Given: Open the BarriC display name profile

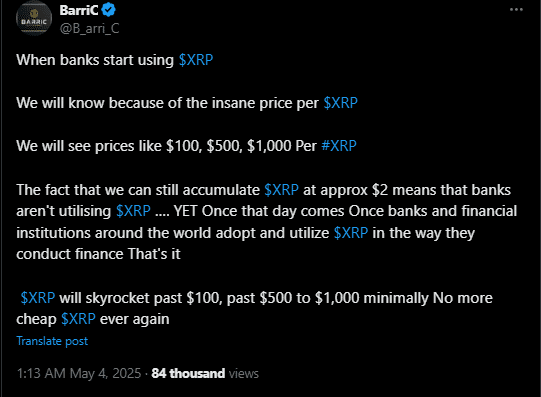Looking at the screenshot, I should point(79,10).
